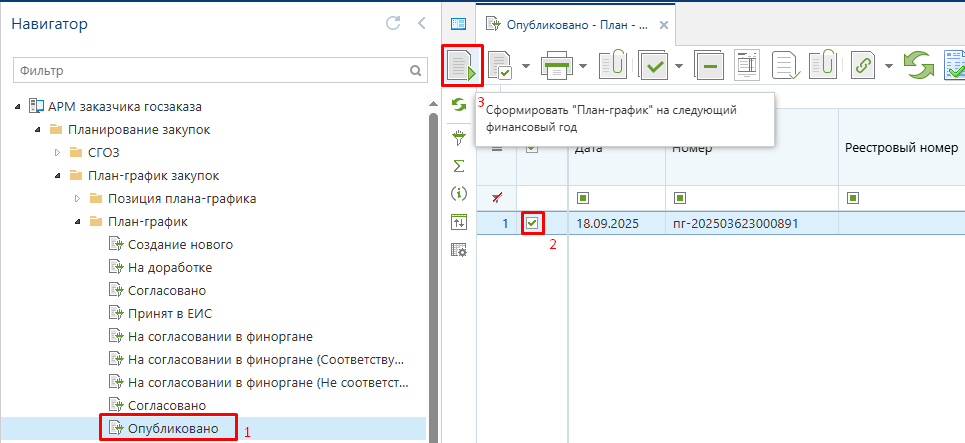Click small green refresh icon in side strip

pyautogui.click(x=458, y=105)
